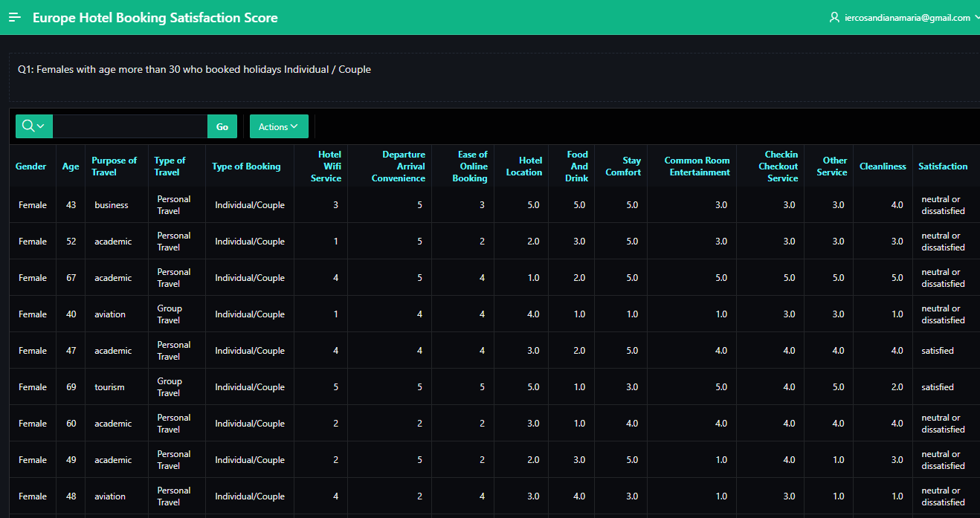This screenshot has width=980, height=518.
Task: Click Departure Arrival Convenience column header
Action: 399,166
